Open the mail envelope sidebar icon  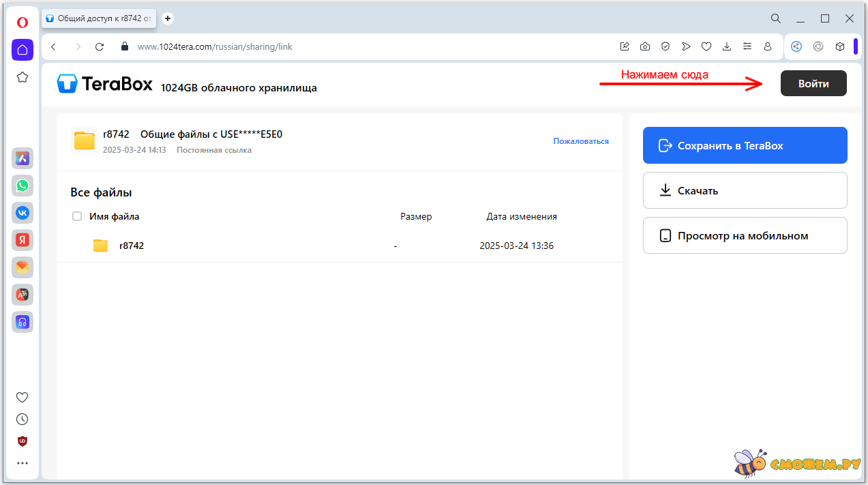23,267
